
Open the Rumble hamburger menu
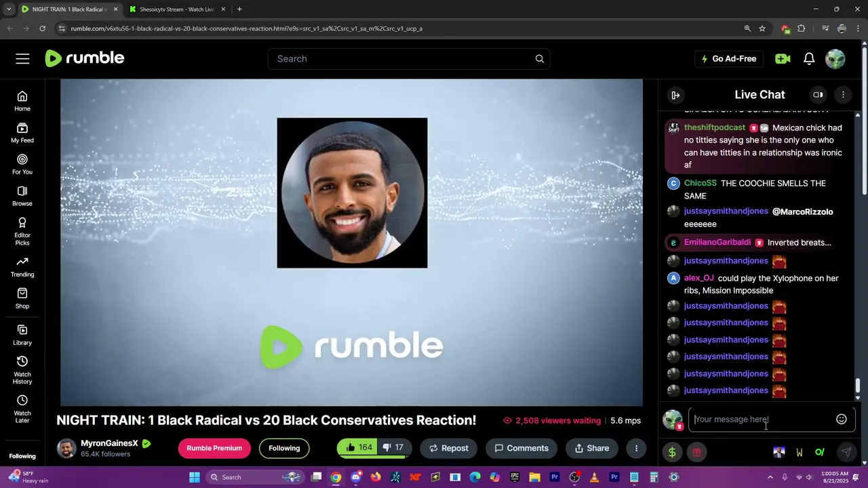(22, 59)
